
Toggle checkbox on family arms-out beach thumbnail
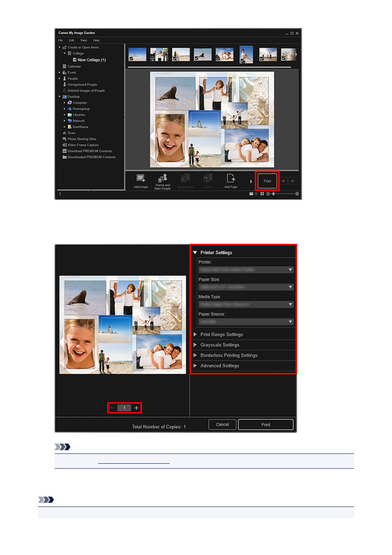pos(262,59)
